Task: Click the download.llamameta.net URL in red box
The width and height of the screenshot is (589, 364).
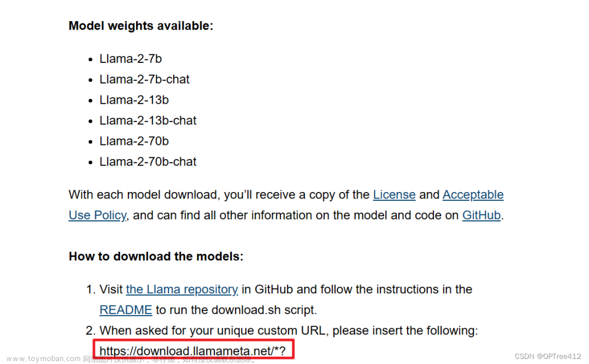Action: (x=193, y=350)
